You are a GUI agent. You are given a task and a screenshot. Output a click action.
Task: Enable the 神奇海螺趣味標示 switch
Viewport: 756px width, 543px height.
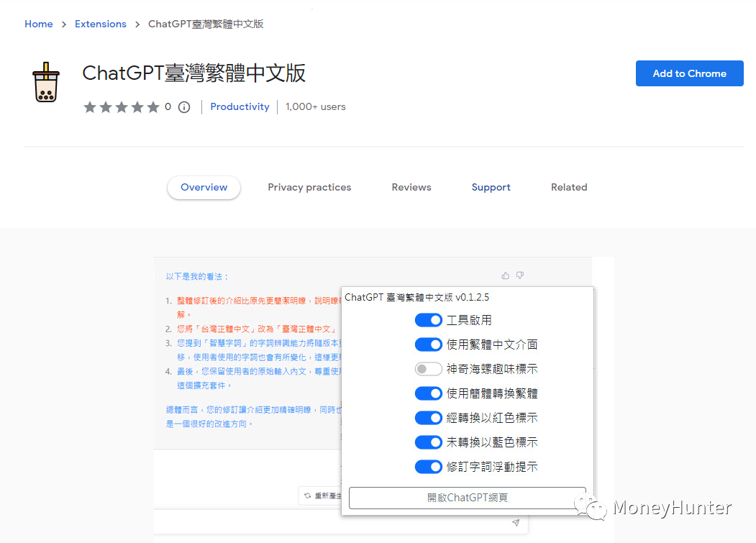[x=428, y=369]
